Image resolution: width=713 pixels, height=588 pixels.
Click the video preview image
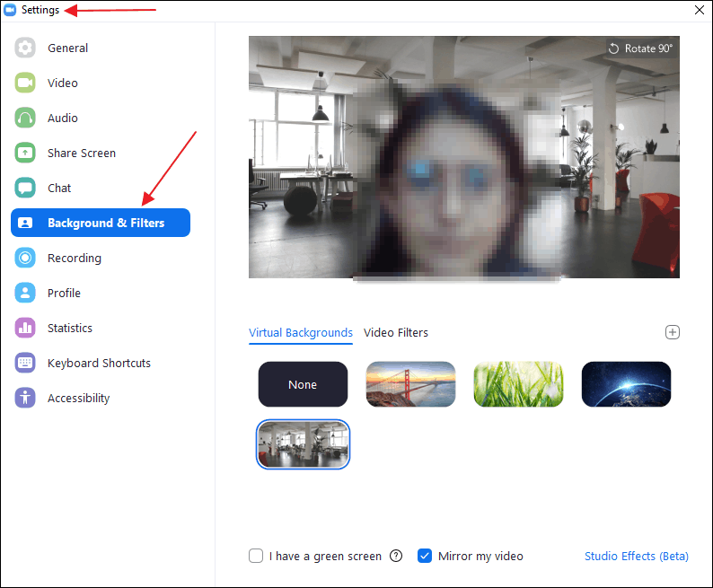(464, 157)
